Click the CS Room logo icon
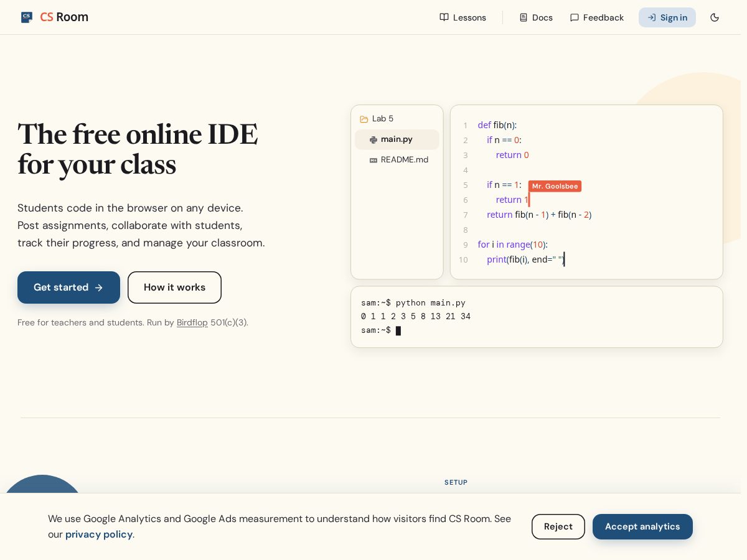The image size is (747, 560). 27,17
